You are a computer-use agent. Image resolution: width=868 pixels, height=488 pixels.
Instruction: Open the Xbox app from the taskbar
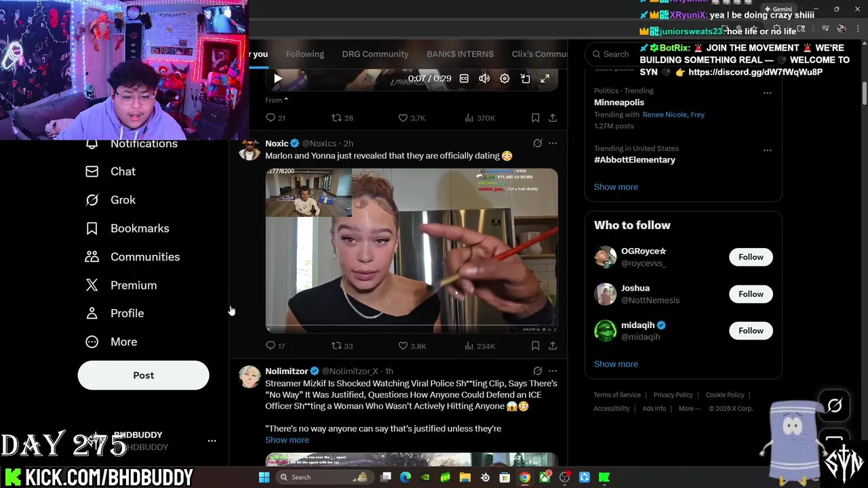[545, 477]
